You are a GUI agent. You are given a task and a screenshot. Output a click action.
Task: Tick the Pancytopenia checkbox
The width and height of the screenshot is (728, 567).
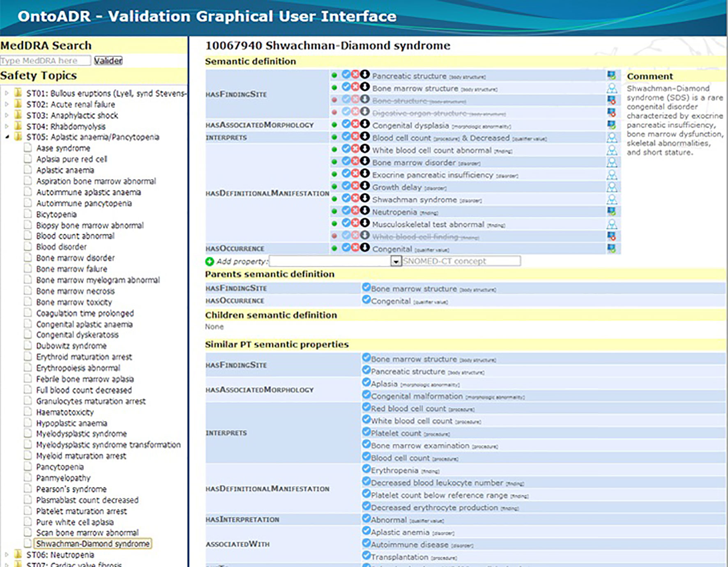click(28, 466)
